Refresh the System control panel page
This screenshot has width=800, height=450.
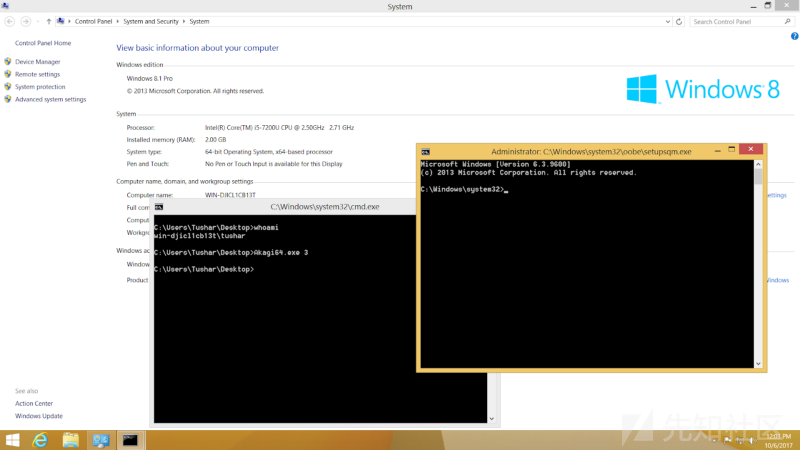pyautogui.click(x=679, y=21)
